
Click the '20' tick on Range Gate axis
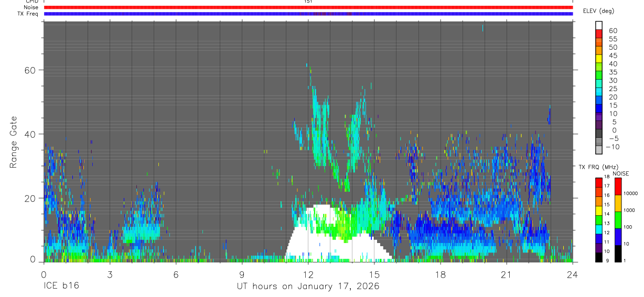click(x=30, y=199)
